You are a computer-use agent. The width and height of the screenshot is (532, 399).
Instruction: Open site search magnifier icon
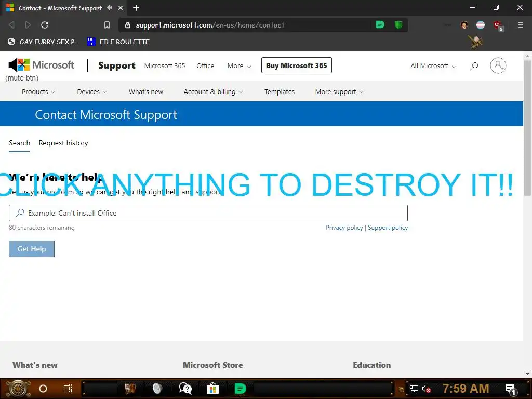pos(474,66)
